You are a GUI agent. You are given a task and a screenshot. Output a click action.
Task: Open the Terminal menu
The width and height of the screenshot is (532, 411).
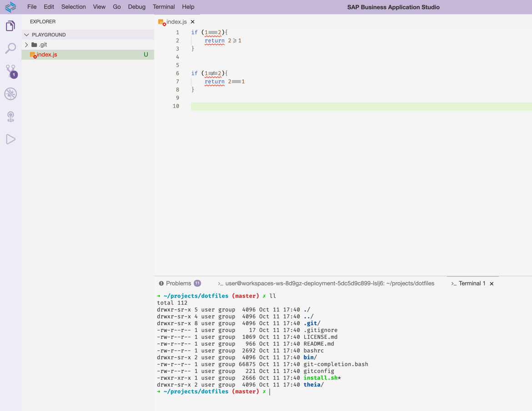164,7
